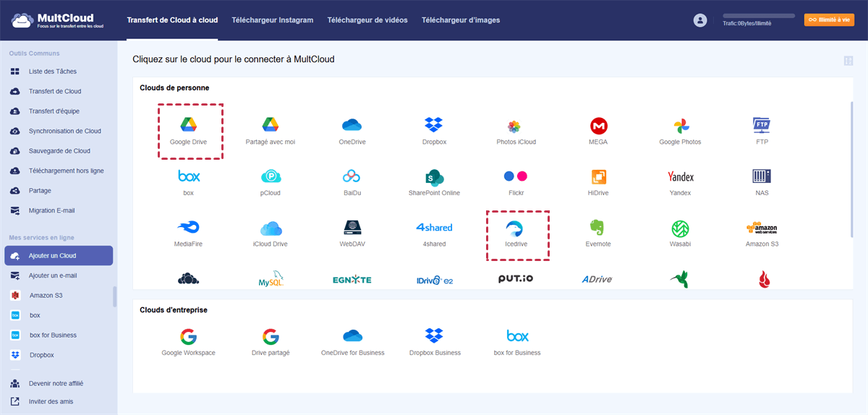
Task: Add OneDrive personal cloud
Action: click(352, 131)
